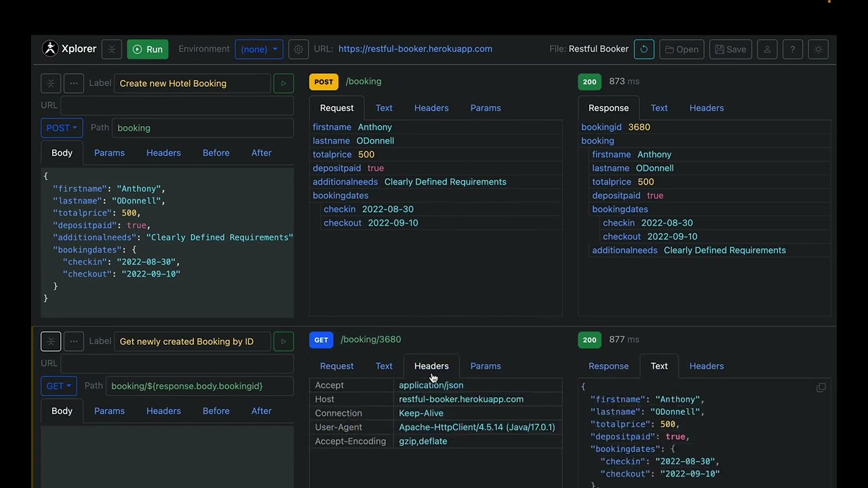The image size is (868, 488).
Task: Open the After tab in the request editor
Action: (x=261, y=152)
